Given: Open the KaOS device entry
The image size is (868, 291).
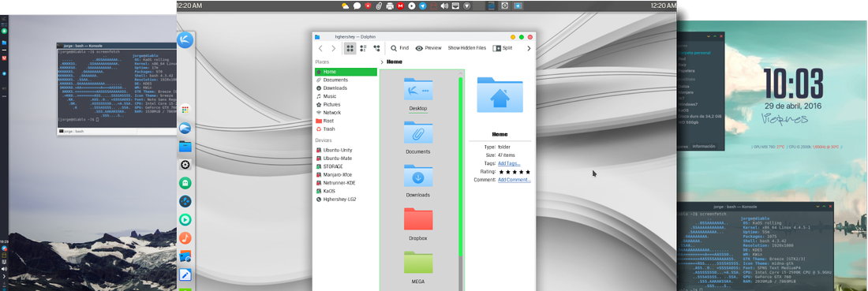Looking at the screenshot, I should [346, 191].
